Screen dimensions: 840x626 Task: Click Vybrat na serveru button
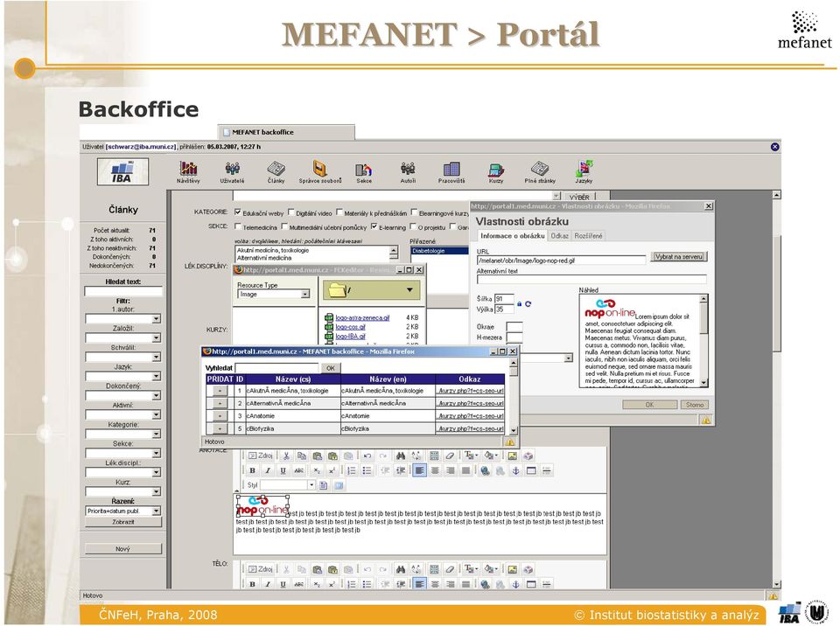[x=679, y=256]
